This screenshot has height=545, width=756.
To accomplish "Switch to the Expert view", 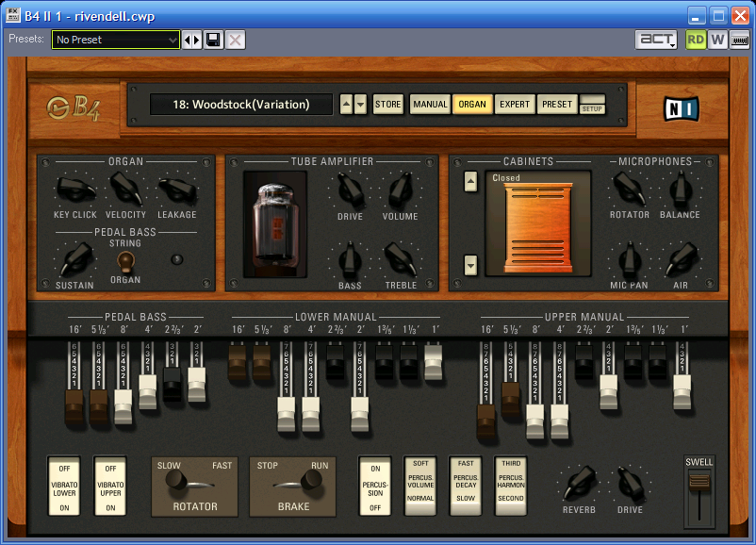I will click(515, 104).
